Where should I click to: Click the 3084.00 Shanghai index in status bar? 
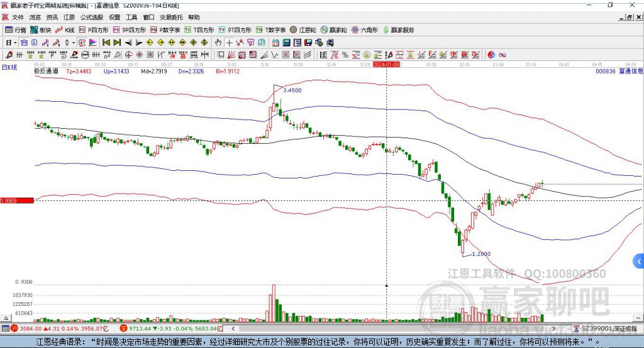[x=29, y=329]
